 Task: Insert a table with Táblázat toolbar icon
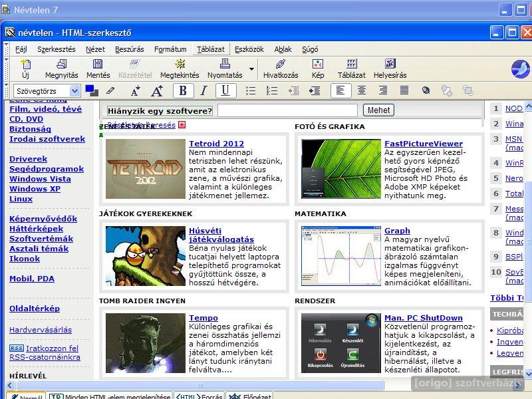[352, 69]
